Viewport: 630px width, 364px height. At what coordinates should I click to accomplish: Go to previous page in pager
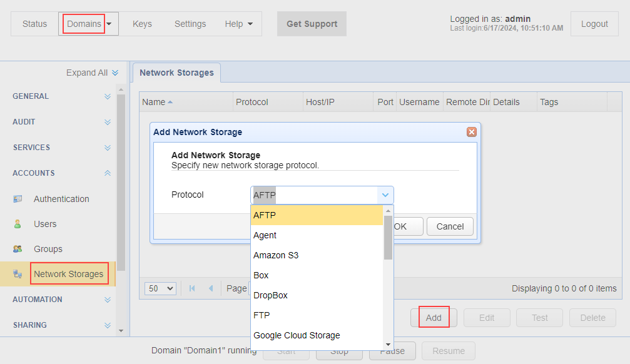(x=211, y=288)
